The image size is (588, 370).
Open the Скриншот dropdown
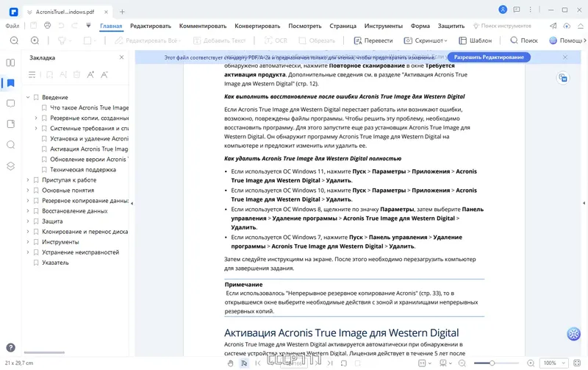click(x=426, y=40)
